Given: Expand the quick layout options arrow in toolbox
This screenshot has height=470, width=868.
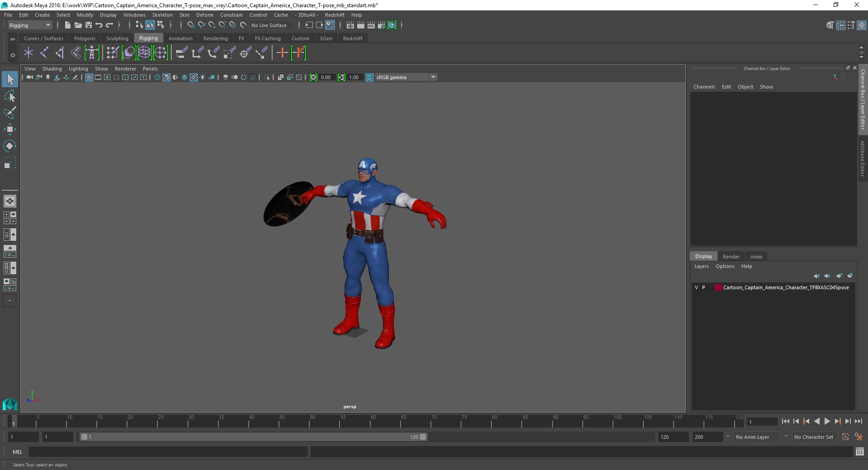Looking at the screenshot, I should tap(9, 301).
